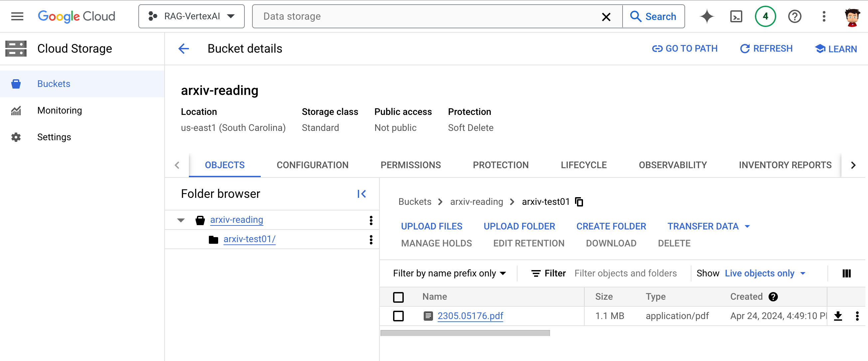Switch to the Permissions tab
The width and height of the screenshot is (868, 361).
[x=410, y=165]
